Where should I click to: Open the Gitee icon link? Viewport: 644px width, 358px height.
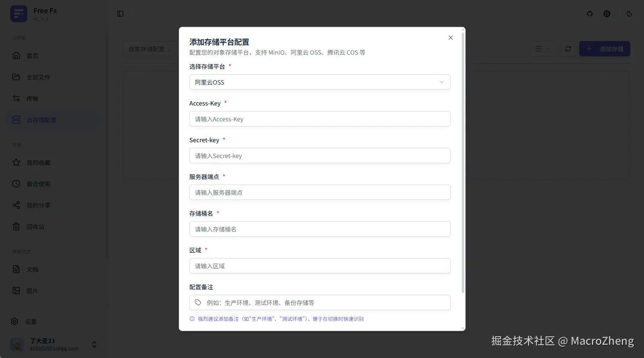pyautogui.click(x=607, y=14)
